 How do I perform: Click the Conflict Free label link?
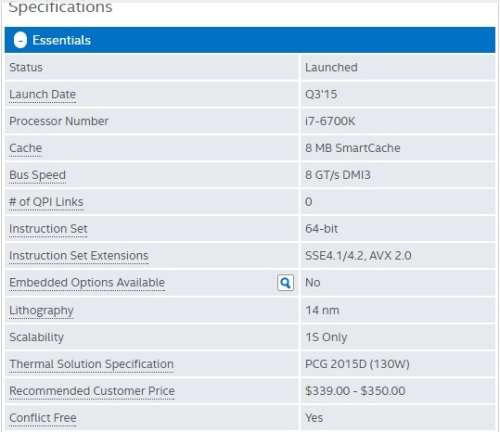coord(43,418)
